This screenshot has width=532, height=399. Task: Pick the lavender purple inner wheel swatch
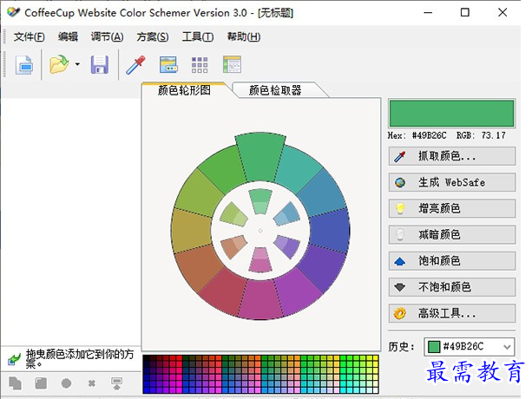click(x=287, y=247)
